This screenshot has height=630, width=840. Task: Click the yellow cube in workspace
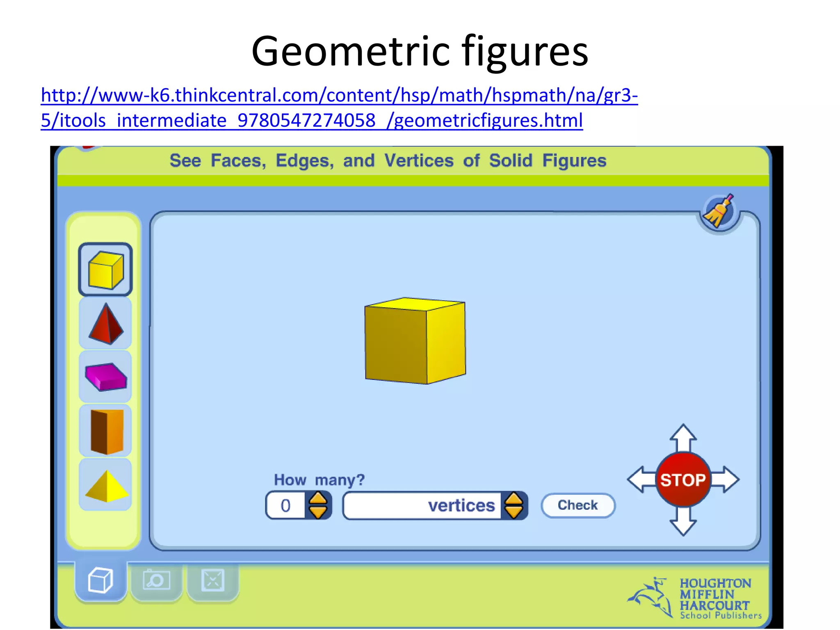pyautogui.click(x=415, y=341)
